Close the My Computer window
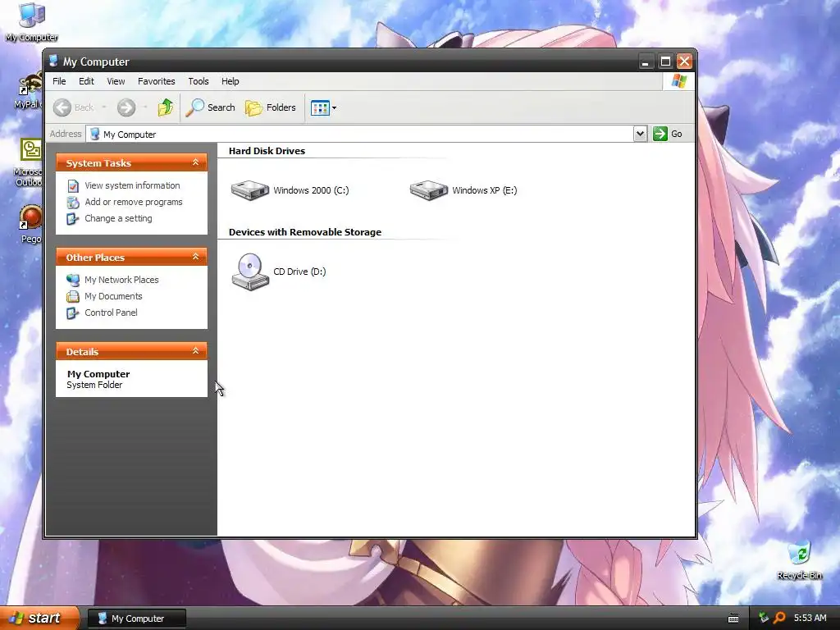 coord(684,62)
